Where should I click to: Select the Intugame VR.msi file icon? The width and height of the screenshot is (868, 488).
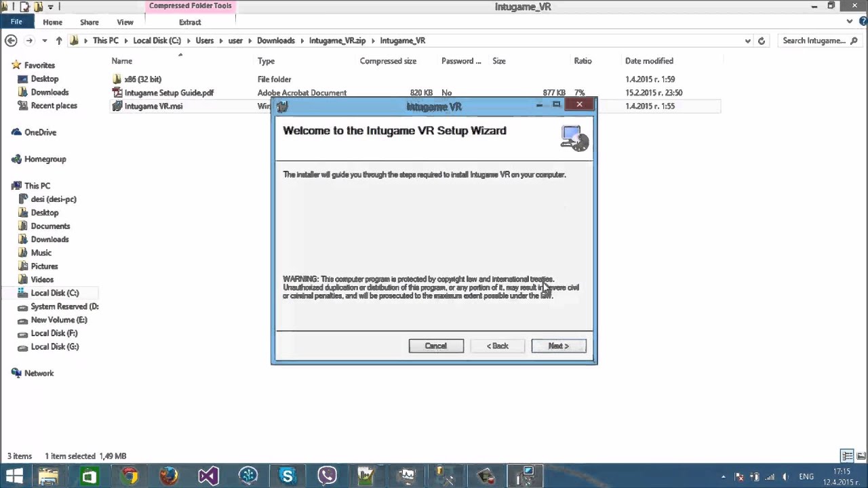pos(117,106)
